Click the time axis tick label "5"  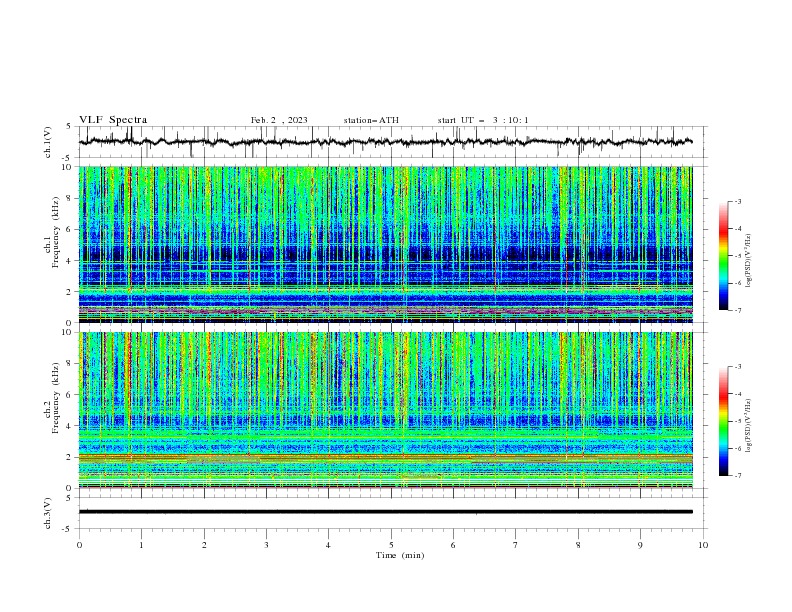pos(391,545)
